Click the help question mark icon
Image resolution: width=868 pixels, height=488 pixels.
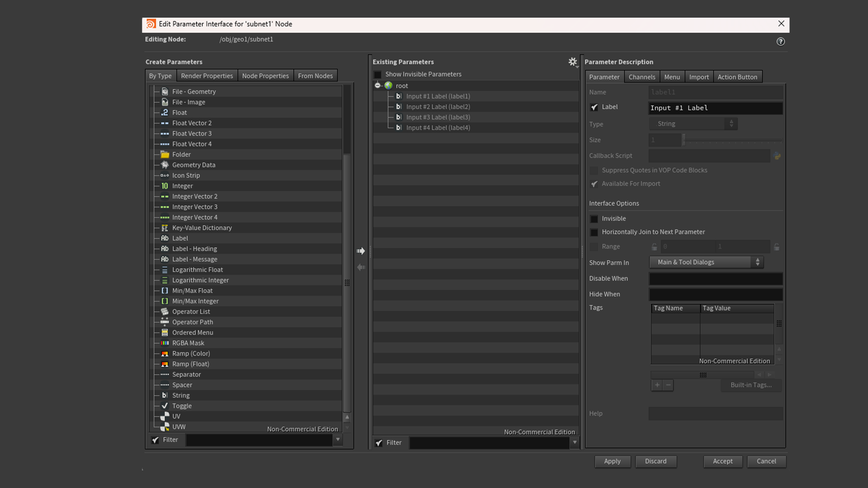781,42
